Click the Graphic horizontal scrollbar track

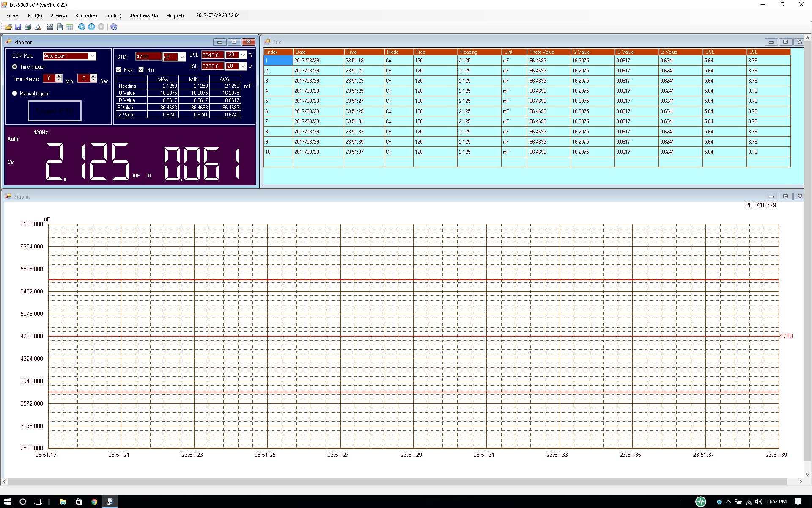pos(398,482)
